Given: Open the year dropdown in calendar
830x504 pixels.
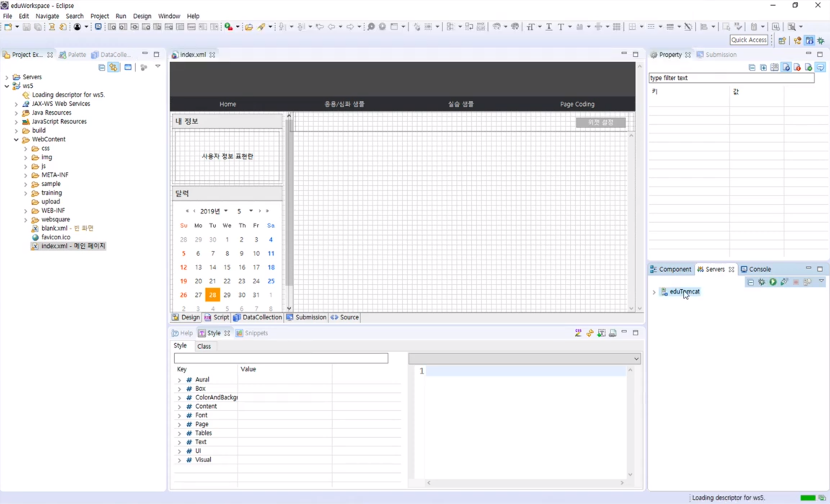Looking at the screenshot, I should click(x=226, y=211).
